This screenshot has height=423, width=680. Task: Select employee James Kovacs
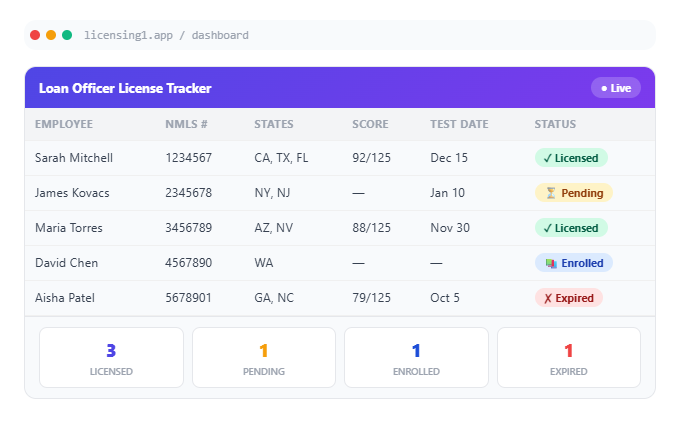pos(72,193)
